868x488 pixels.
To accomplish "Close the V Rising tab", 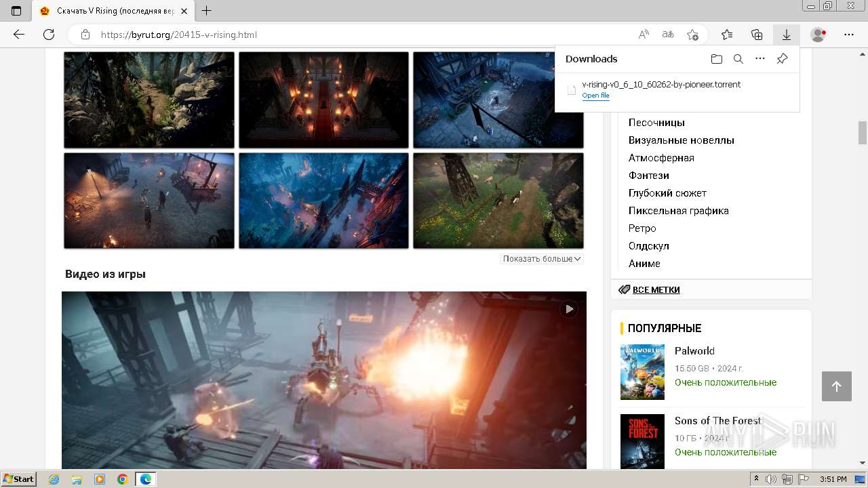I will 184,11.
